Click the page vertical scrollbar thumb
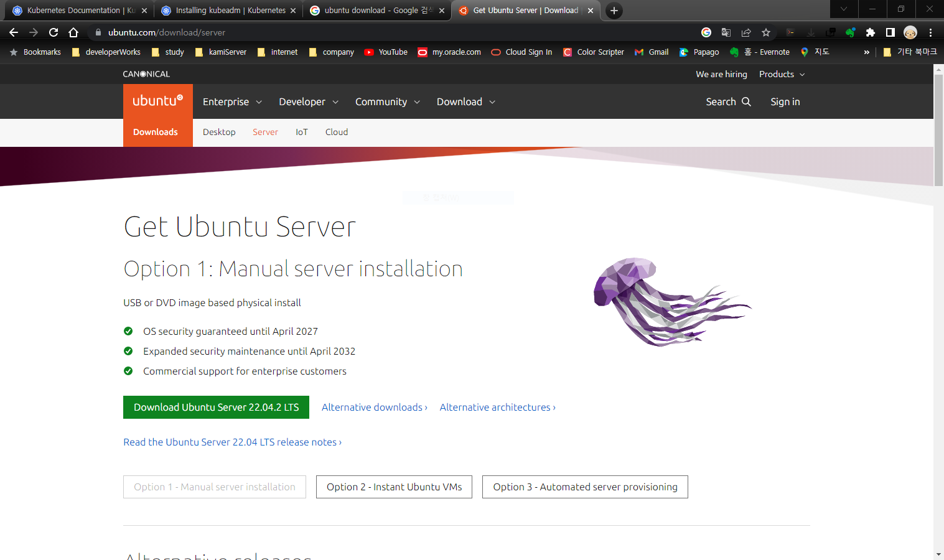 pos(938,129)
